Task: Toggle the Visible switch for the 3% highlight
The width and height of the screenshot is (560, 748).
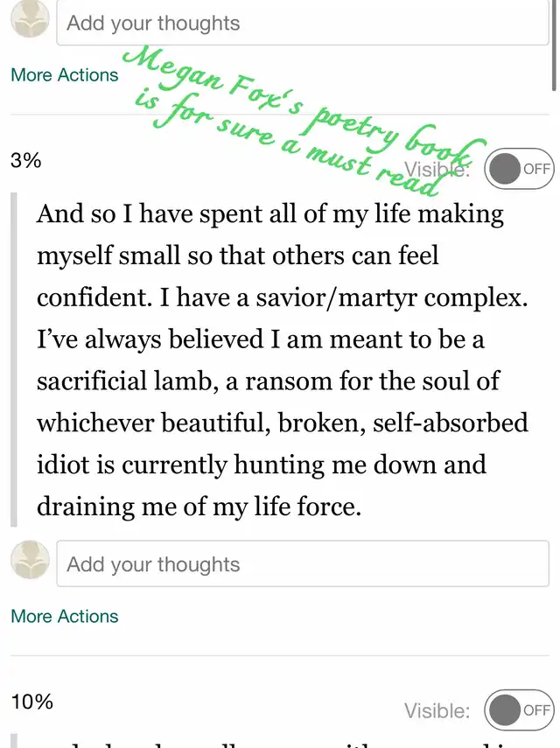Action: [519, 168]
